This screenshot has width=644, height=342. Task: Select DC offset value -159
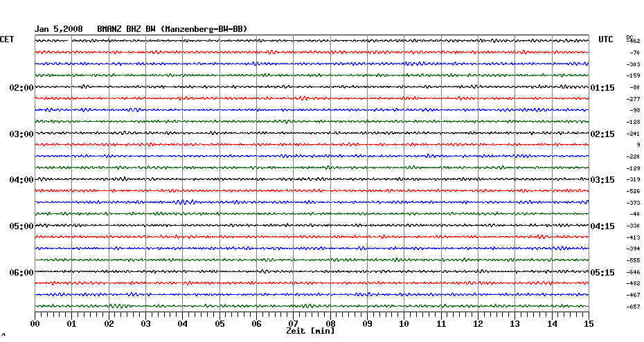click(x=634, y=76)
